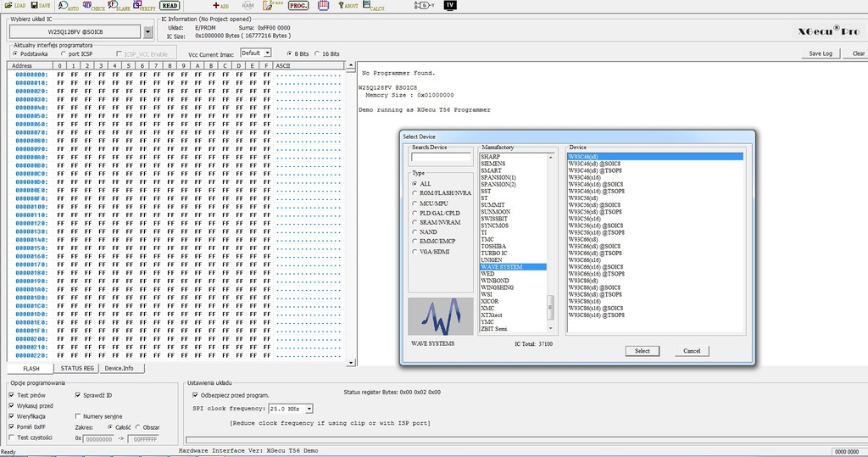Open the Vcc Current Imax dropdown
Viewport: 868px width, 457px height.
pyautogui.click(x=267, y=53)
